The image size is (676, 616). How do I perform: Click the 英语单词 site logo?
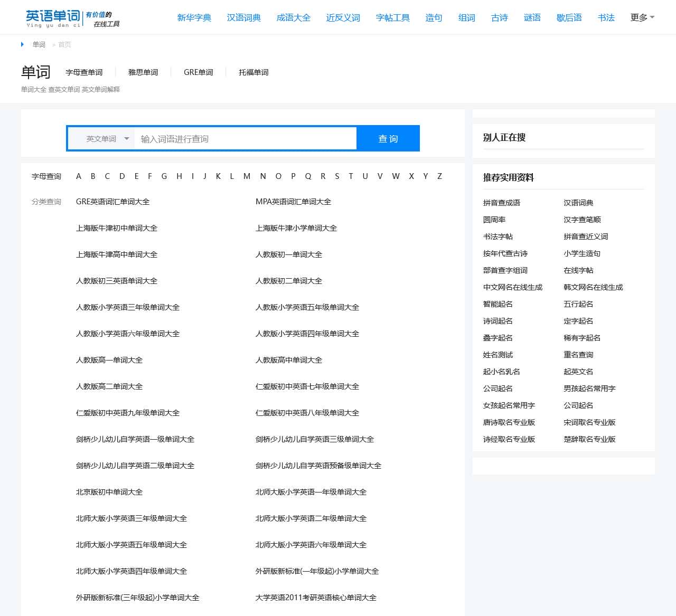(x=73, y=18)
